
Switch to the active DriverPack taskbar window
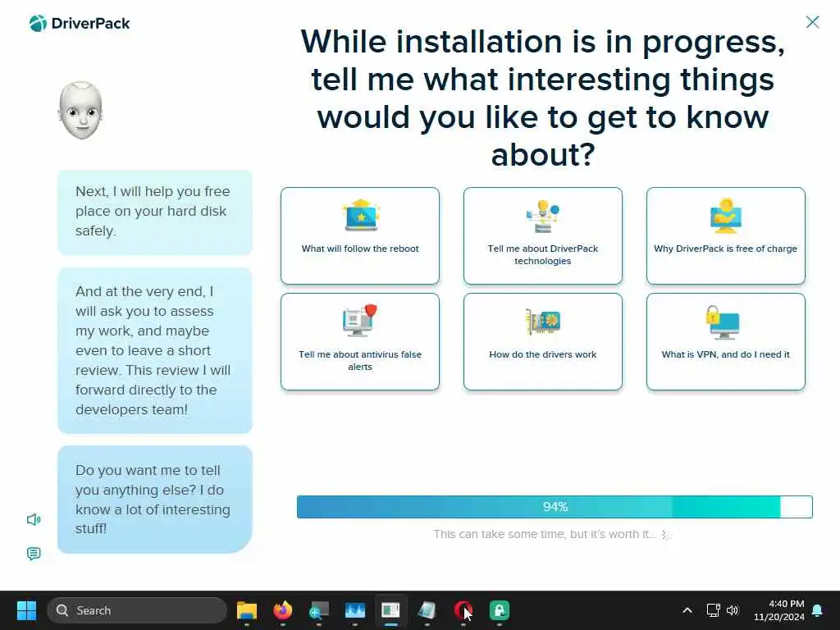pos(391,610)
